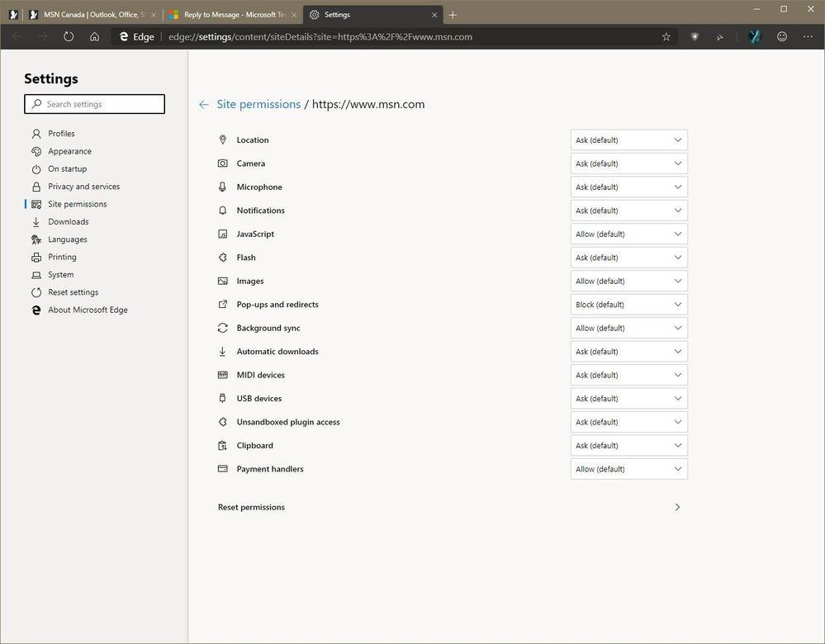Open the Location permission dropdown
This screenshot has width=825, height=644.
point(628,140)
